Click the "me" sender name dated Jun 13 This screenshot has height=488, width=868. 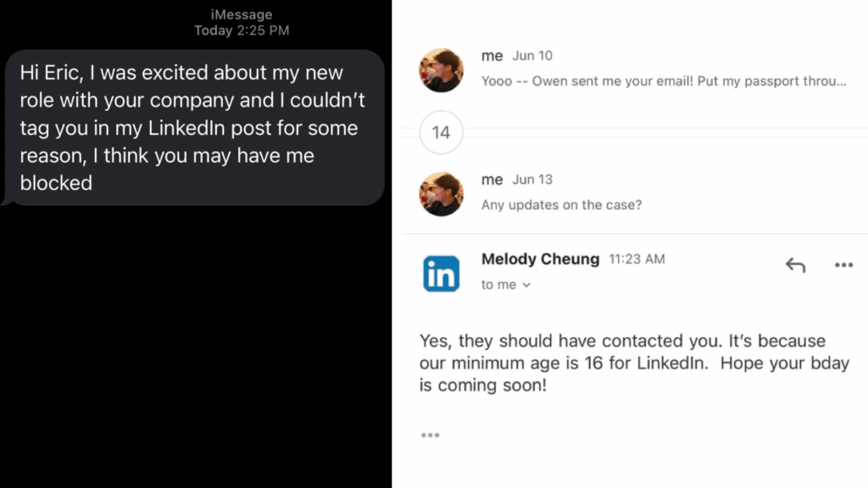pyautogui.click(x=492, y=180)
